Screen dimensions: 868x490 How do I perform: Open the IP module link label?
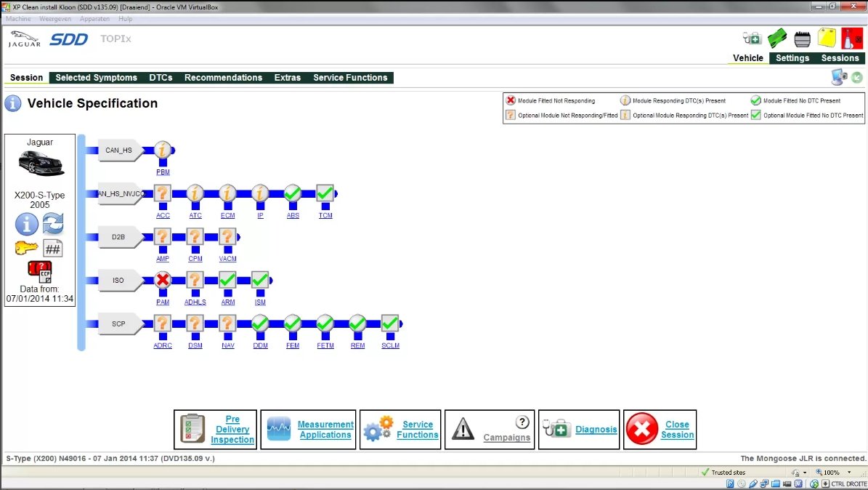pos(260,216)
